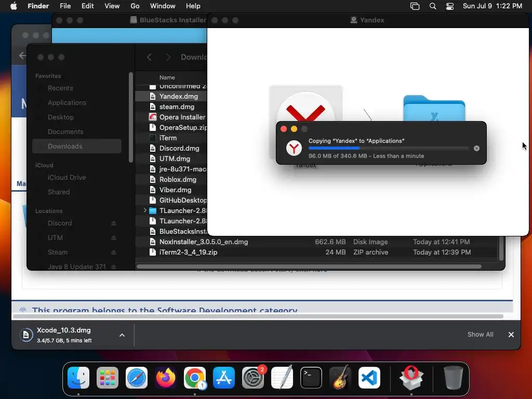Select Desktop in Finder sidebar

pos(61,117)
